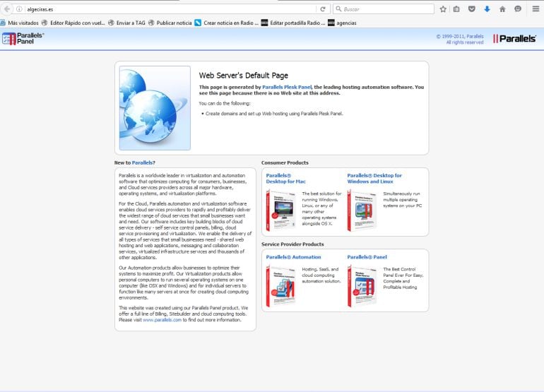The width and height of the screenshot is (544, 392).
Task: Open the 'Más visitados' bookmarks folder
Action: click(23, 23)
